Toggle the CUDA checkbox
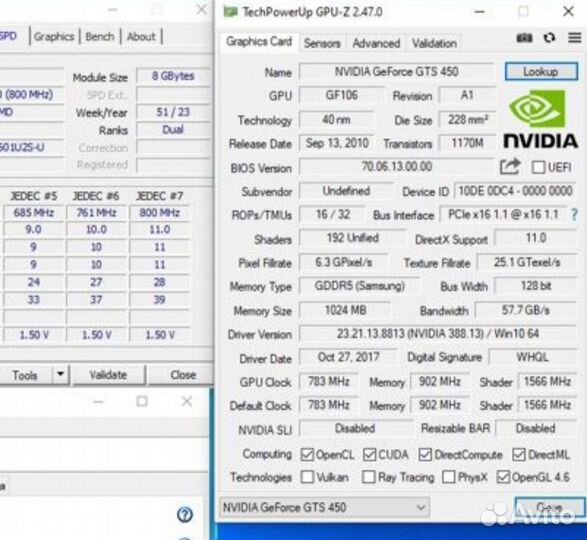Image resolution: width=587 pixels, height=540 pixels. pyautogui.click(x=369, y=455)
